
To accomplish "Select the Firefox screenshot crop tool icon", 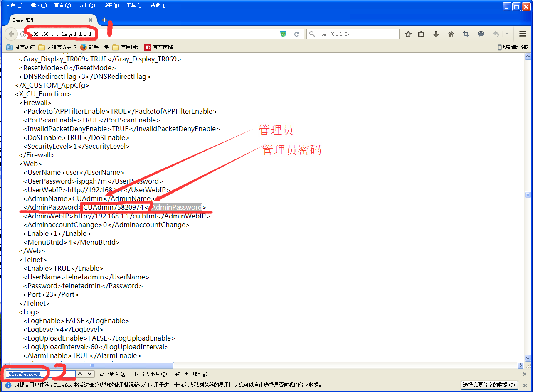I will 466,34.
